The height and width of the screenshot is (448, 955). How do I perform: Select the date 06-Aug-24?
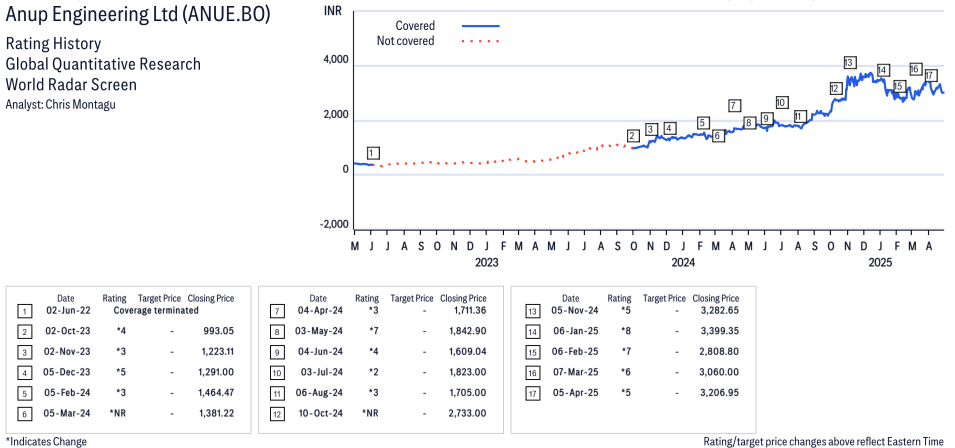click(x=320, y=393)
